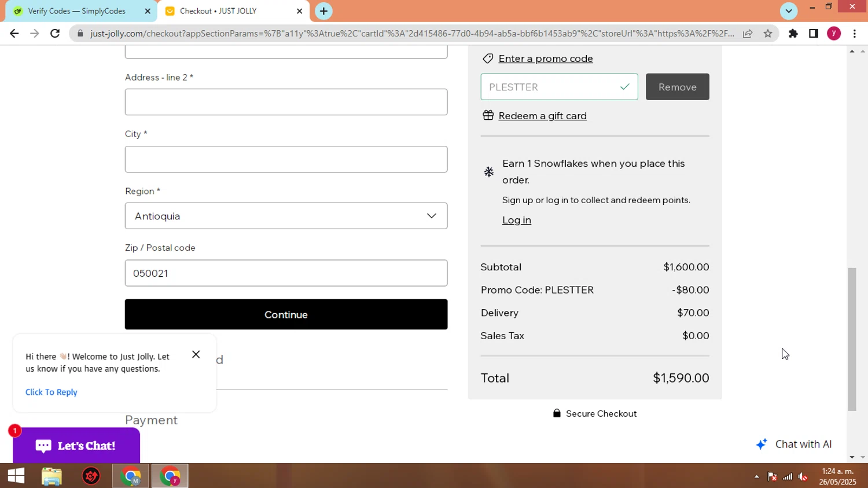Image resolution: width=868 pixels, height=488 pixels.
Task: Go back to the previous page
Action: pos(14,34)
